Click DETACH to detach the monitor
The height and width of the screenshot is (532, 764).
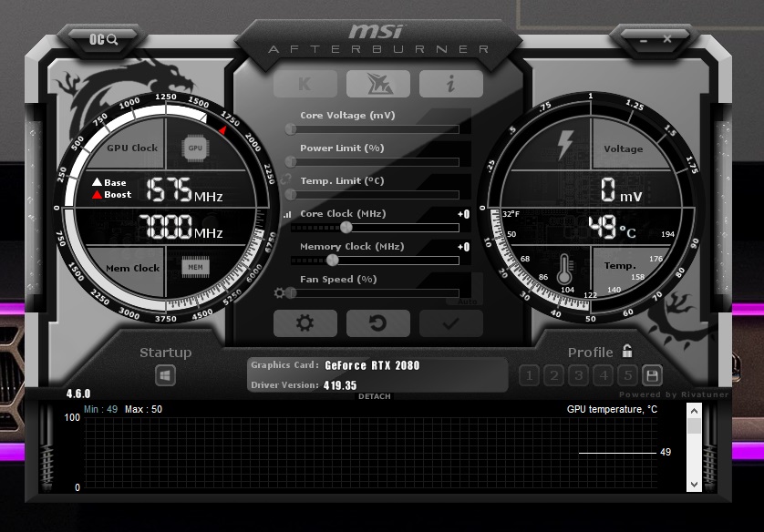[374, 396]
